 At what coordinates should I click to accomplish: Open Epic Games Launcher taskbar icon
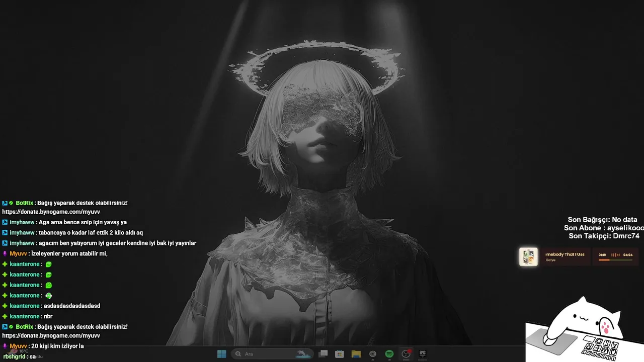tap(423, 354)
